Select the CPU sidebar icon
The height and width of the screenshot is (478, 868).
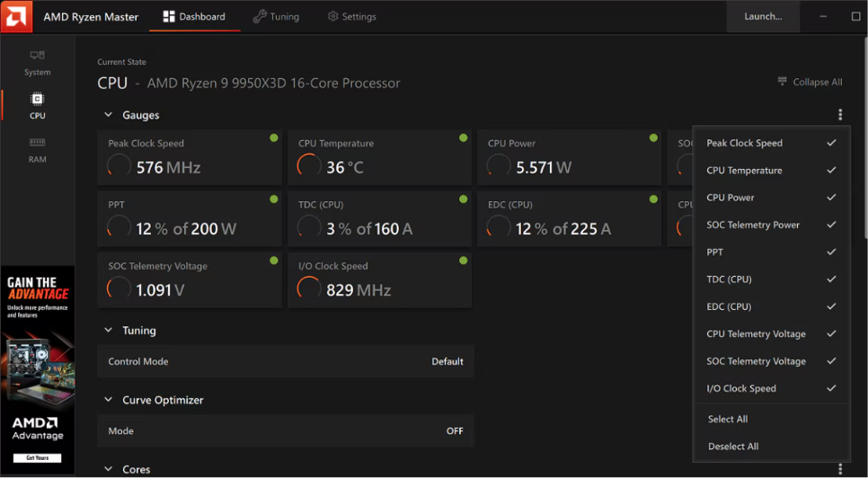tap(37, 99)
